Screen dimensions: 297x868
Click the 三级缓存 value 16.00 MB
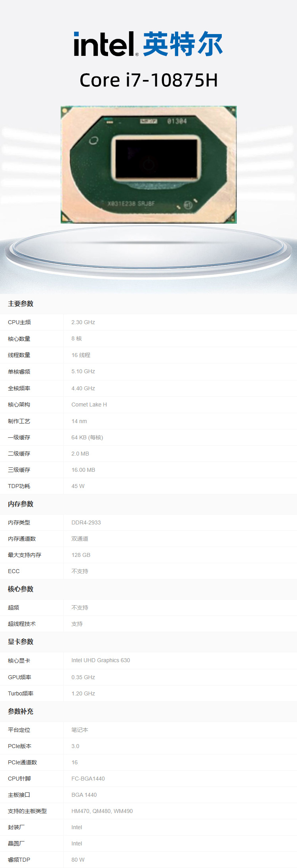83,470
